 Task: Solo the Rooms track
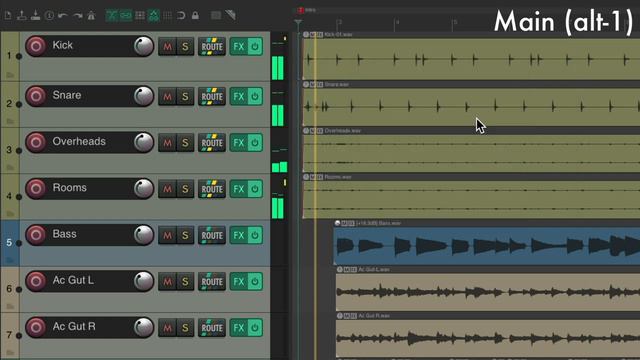click(x=185, y=189)
